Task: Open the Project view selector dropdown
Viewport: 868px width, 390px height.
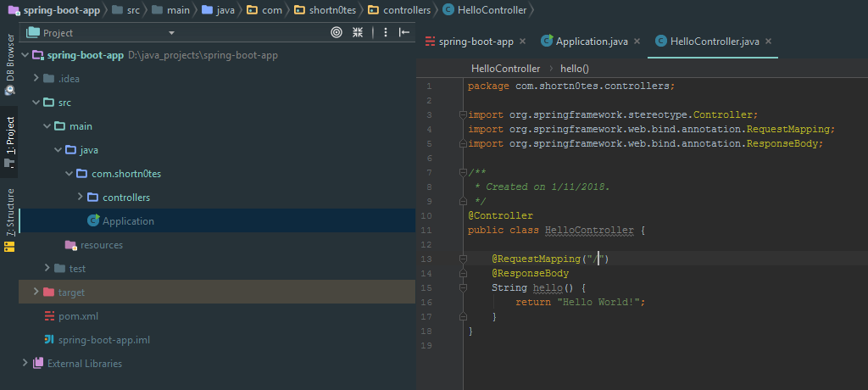Action: (x=171, y=32)
